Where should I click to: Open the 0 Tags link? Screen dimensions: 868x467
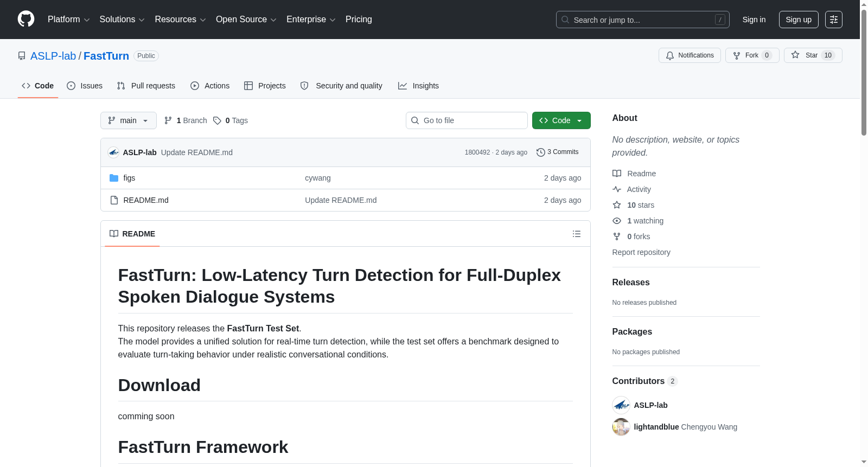(x=231, y=120)
